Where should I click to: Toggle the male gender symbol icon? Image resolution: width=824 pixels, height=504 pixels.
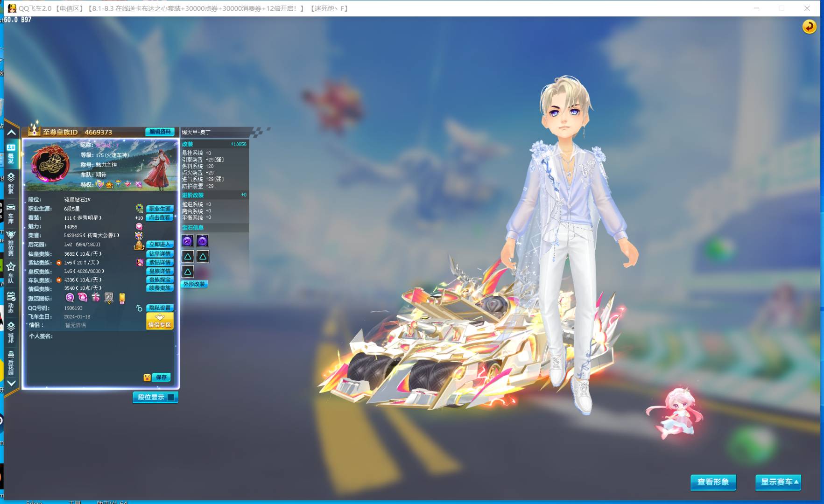[x=139, y=308]
